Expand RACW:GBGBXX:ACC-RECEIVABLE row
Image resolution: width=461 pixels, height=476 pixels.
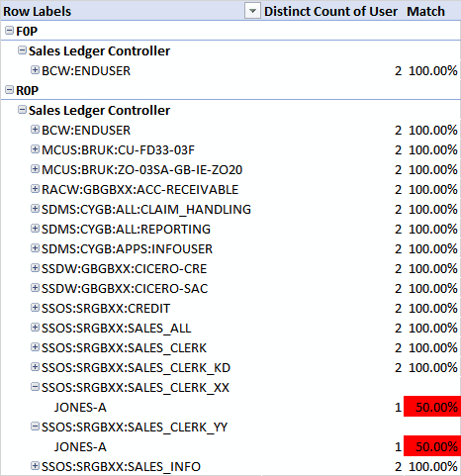click(x=35, y=189)
